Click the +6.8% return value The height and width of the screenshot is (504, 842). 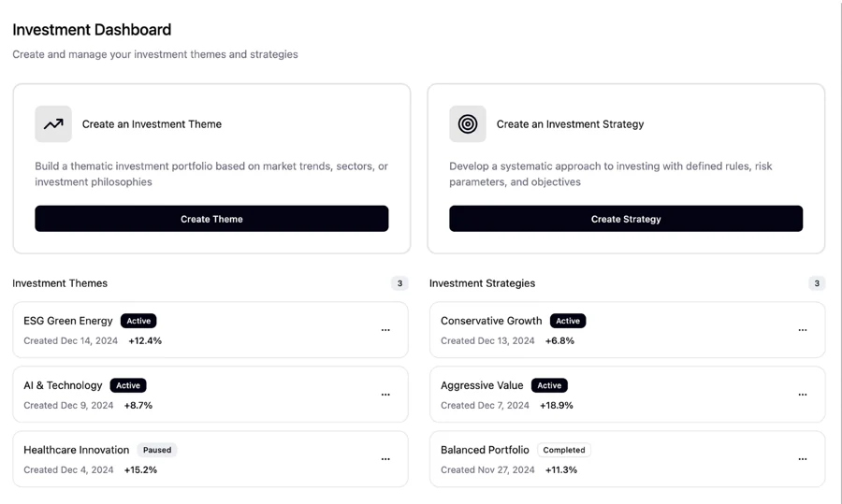[560, 340]
